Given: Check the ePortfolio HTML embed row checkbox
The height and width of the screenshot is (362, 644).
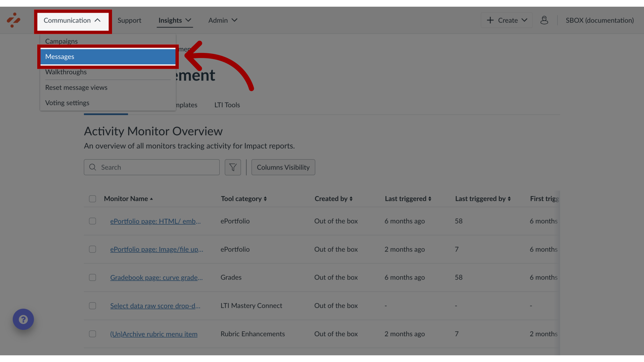Looking at the screenshot, I should (x=93, y=221).
